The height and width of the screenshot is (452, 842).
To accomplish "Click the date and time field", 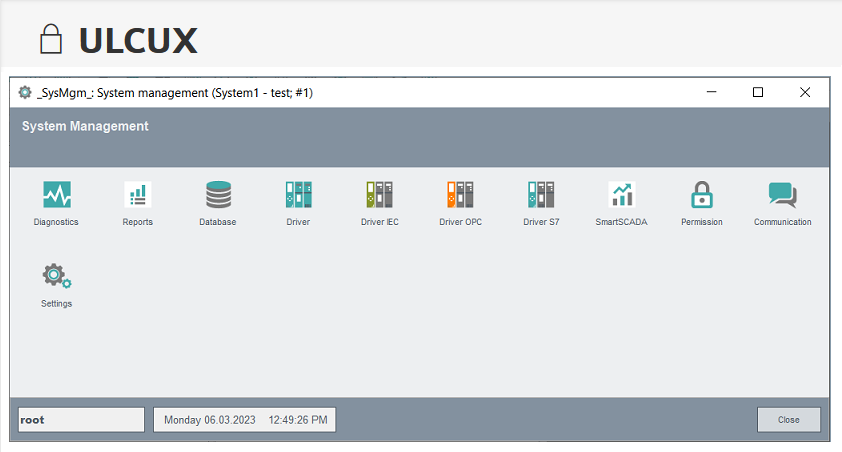I will pyautogui.click(x=245, y=420).
